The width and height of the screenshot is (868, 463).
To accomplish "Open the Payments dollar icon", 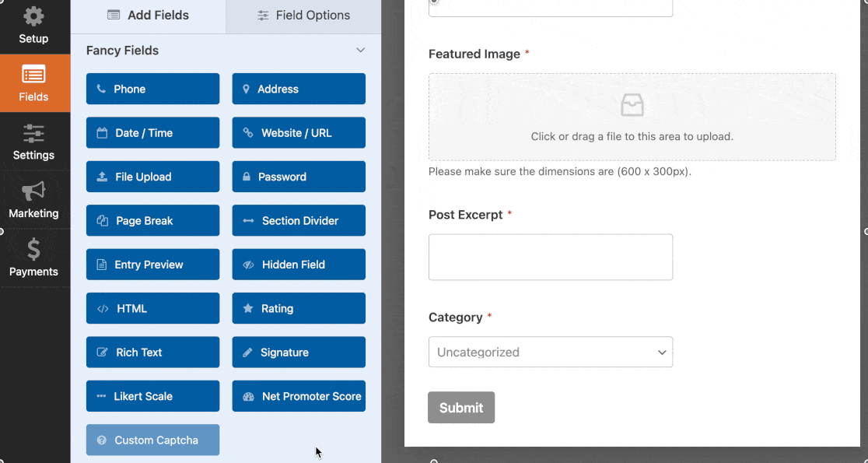I will [33, 249].
